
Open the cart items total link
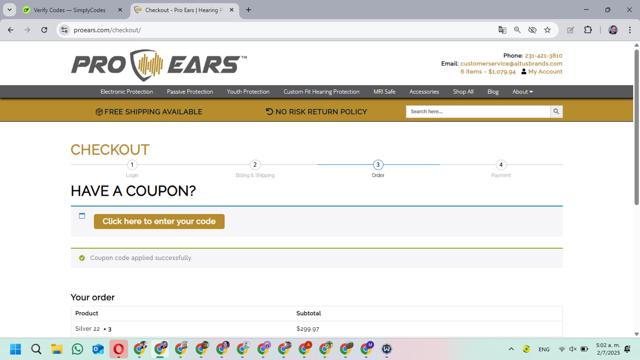[488, 71]
